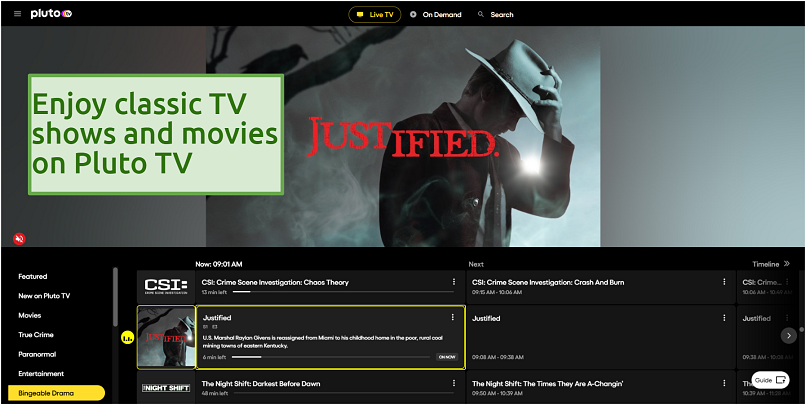Viewport: 806px width, 405px height.
Task: Select the True Crime category
Action: (x=36, y=335)
